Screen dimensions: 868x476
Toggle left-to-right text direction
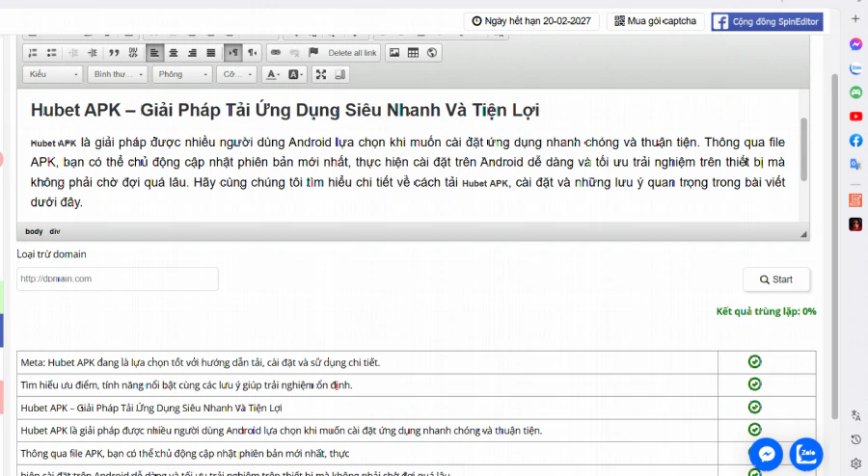click(233, 53)
